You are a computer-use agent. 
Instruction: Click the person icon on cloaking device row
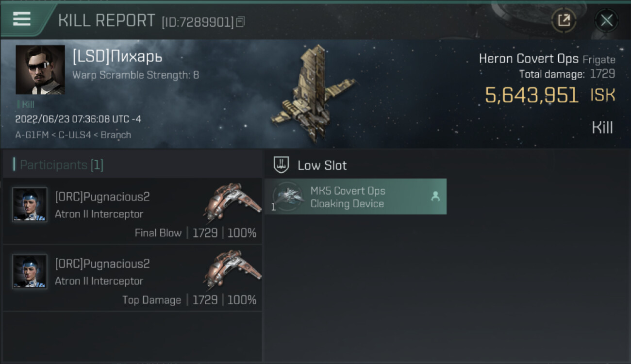point(435,197)
